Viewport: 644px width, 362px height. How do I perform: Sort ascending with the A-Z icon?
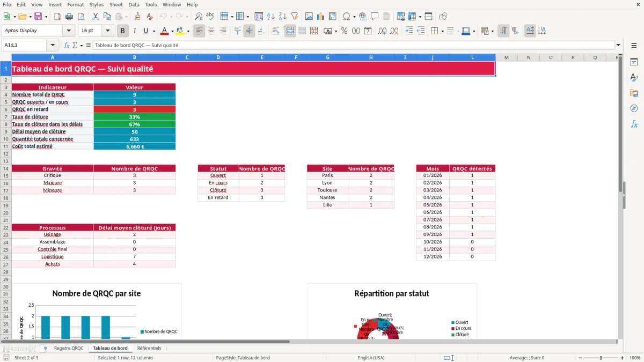[x=270, y=17]
